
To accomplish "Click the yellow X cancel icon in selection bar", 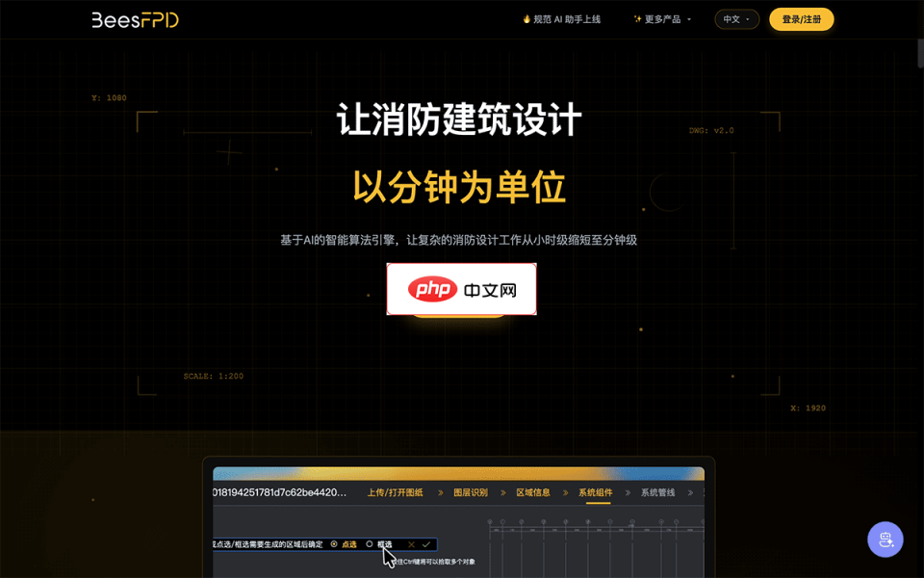I will pyautogui.click(x=411, y=544).
